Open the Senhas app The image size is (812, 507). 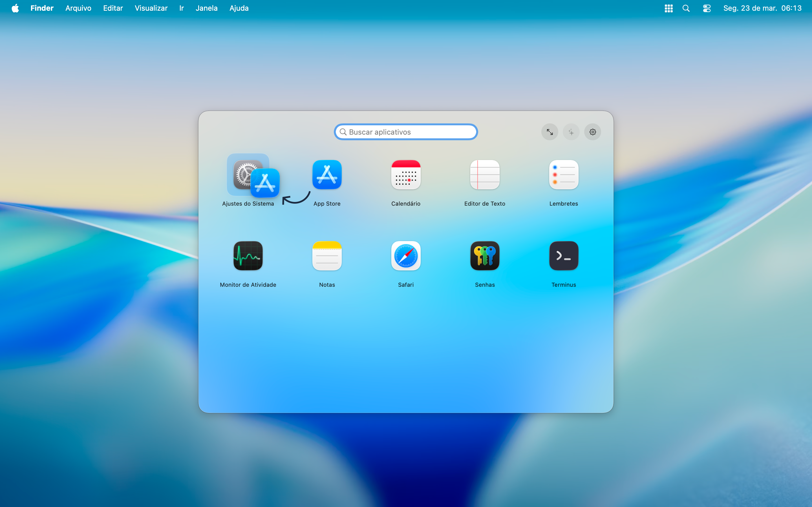pyautogui.click(x=484, y=256)
